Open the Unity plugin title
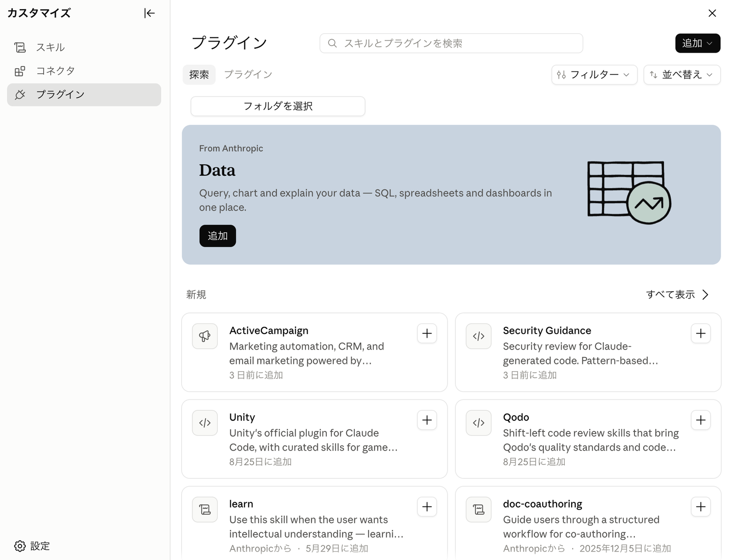This screenshot has height=560, width=729. coord(242,417)
